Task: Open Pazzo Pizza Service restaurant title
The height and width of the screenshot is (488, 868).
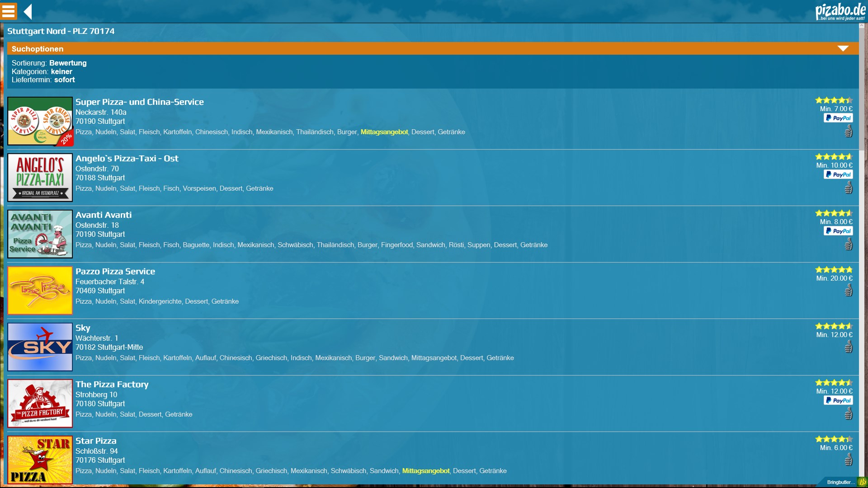Action: [x=115, y=271]
